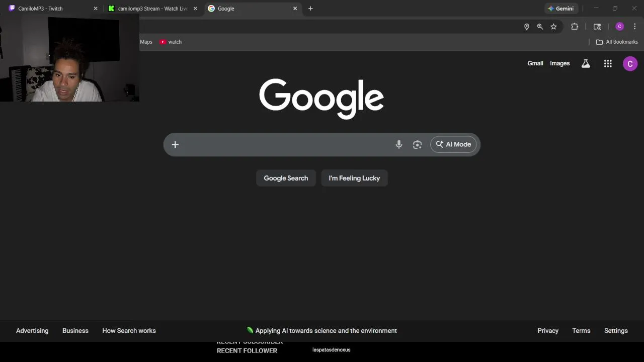
Task: Open Search Labs flask icon
Action: (586, 63)
